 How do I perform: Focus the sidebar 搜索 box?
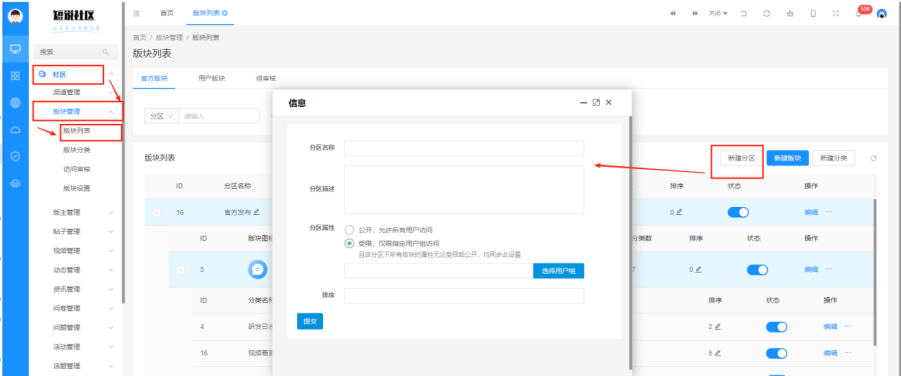coord(75,52)
